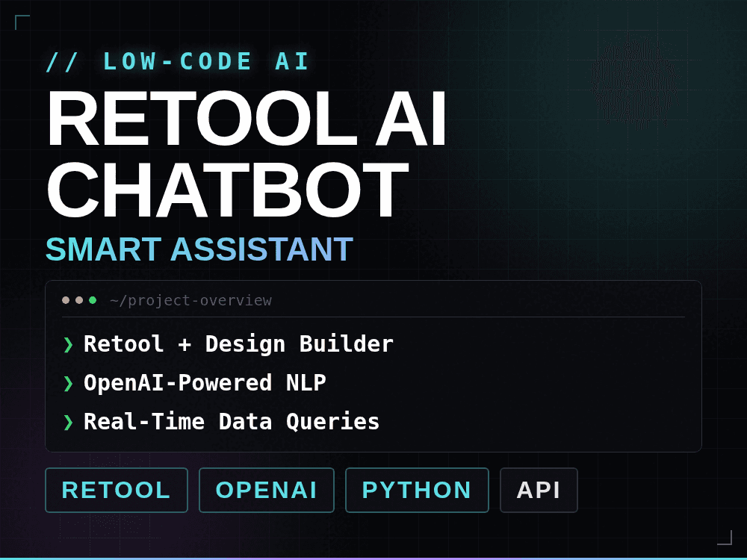The image size is (747, 560).
Task: Open the ~/project-overview path
Action: (190, 300)
